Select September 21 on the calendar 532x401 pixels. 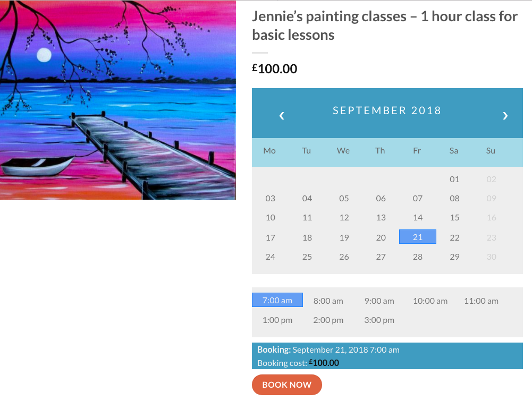(x=418, y=236)
